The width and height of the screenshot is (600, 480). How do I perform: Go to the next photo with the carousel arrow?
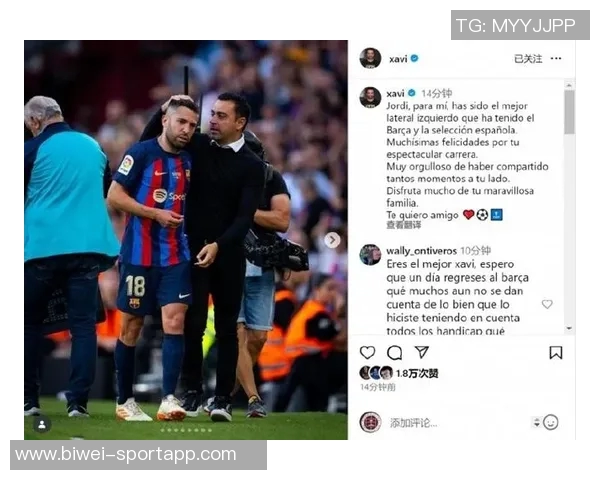(332, 240)
